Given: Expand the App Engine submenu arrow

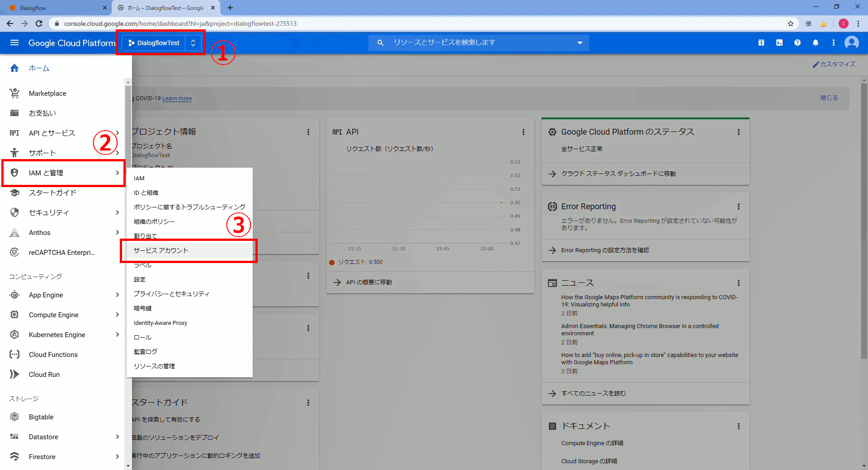Looking at the screenshot, I should [117, 295].
